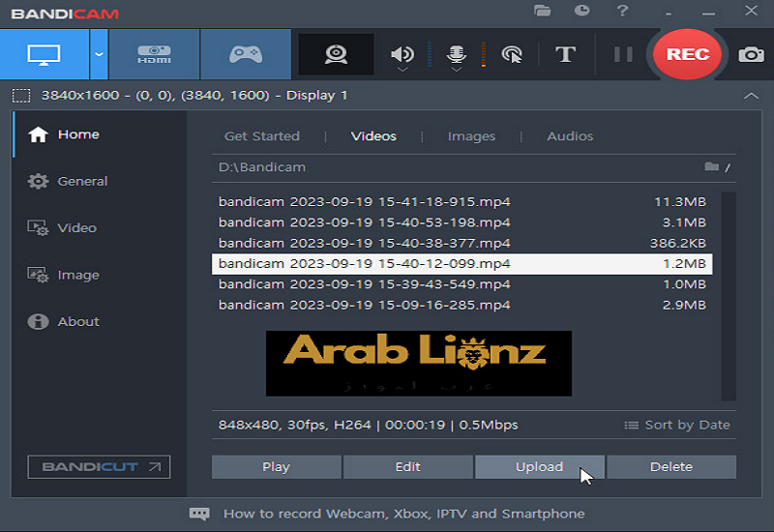This screenshot has width=774, height=532.
Task: Toggle mouse cursor effects icon
Action: tap(512, 54)
